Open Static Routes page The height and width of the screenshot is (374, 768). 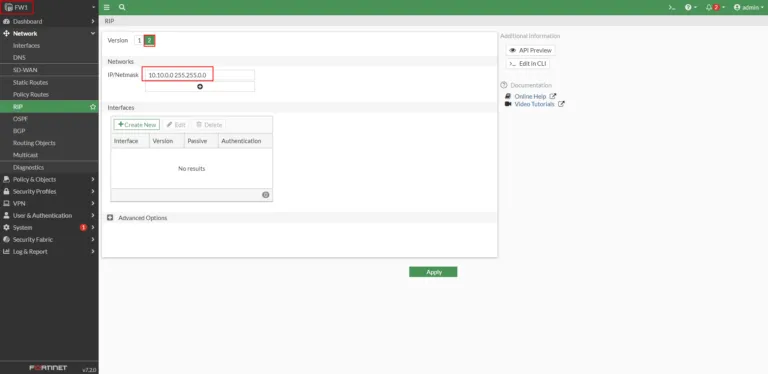click(49, 82)
